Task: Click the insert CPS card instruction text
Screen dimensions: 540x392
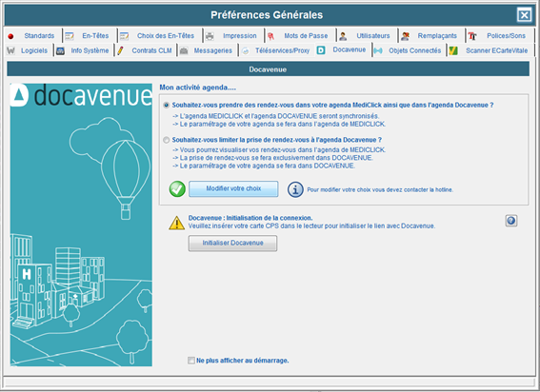Action: 311,226
